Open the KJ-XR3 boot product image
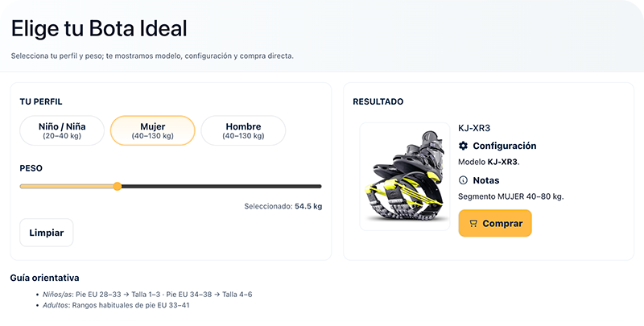The height and width of the screenshot is (326, 644). pos(405,176)
